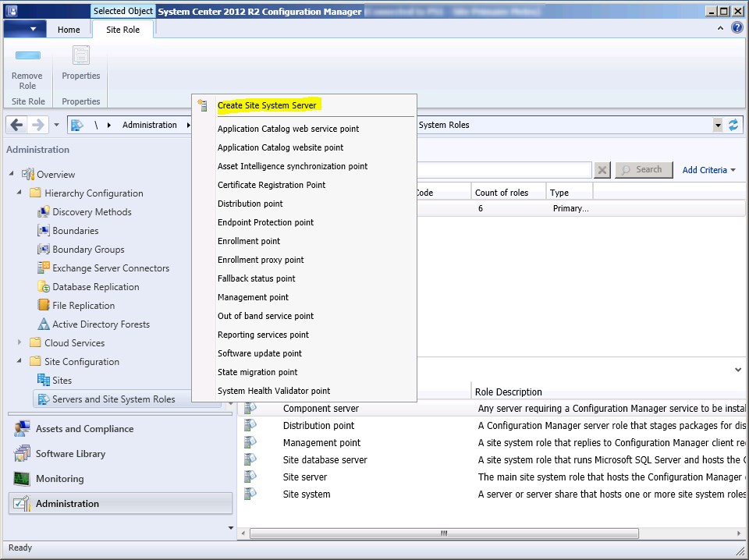The width and height of the screenshot is (749, 560).
Task: Select Boundary Groups in the tree
Action: [88, 250]
